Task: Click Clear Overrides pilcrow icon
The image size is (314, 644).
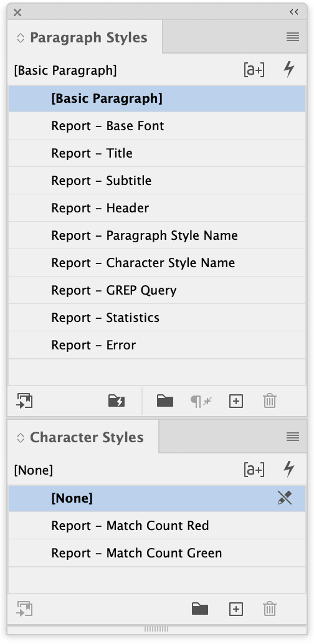Action: (x=201, y=401)
